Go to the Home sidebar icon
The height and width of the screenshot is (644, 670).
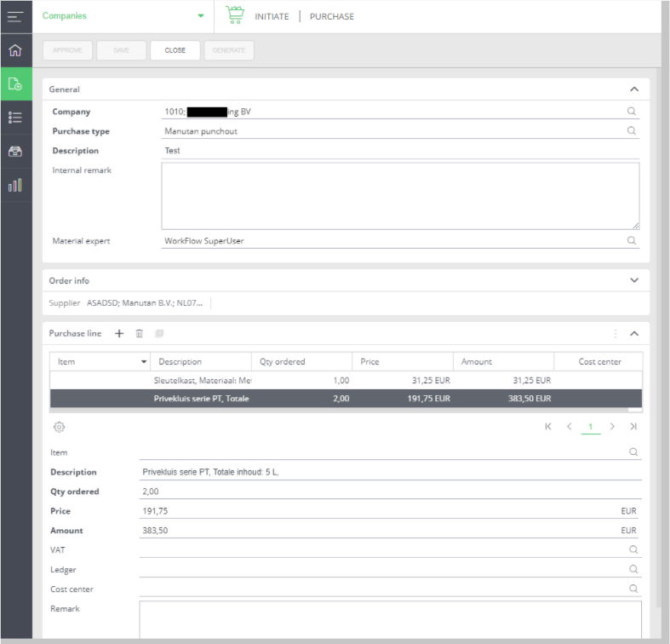coord(15,50)
